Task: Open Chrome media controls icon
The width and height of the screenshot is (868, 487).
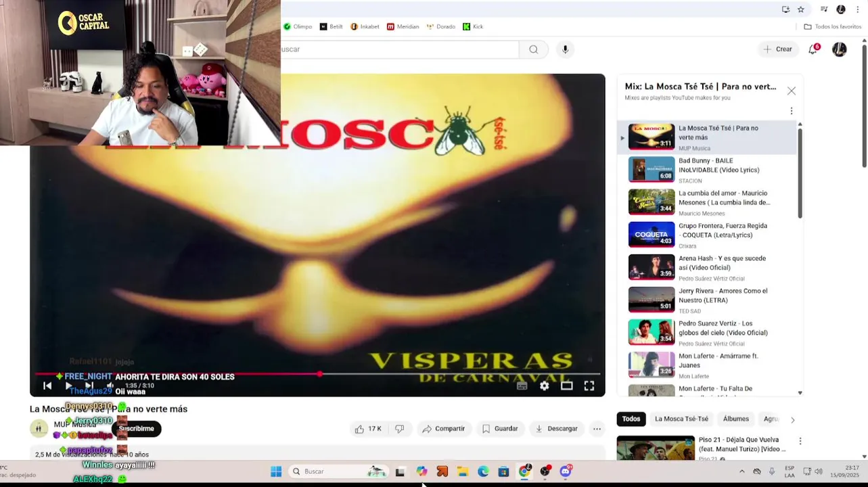Action: (824, 9)
